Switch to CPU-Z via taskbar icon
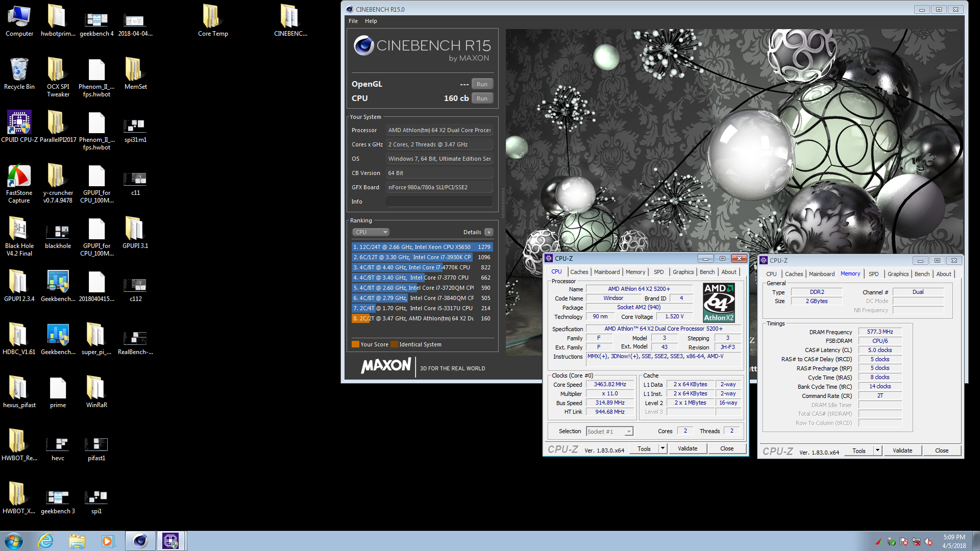The image size is (980, 551). coord(171,541)
